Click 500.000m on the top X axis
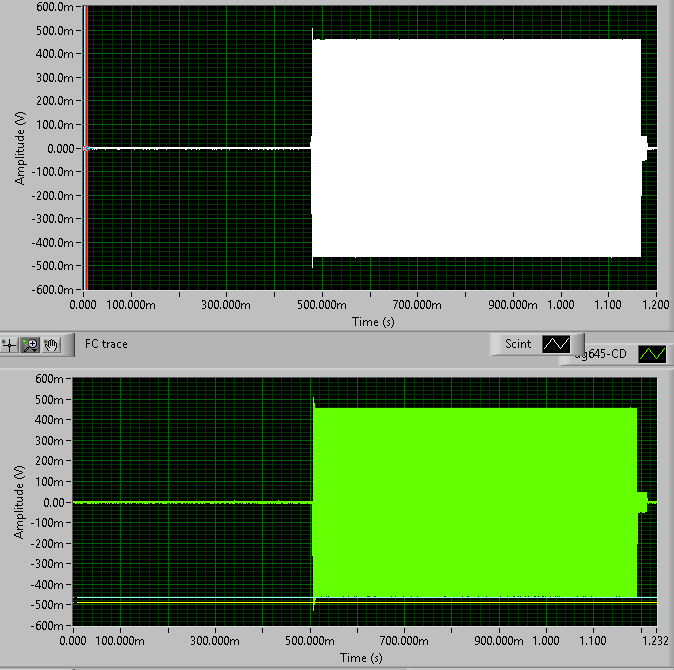 (322, 305)
